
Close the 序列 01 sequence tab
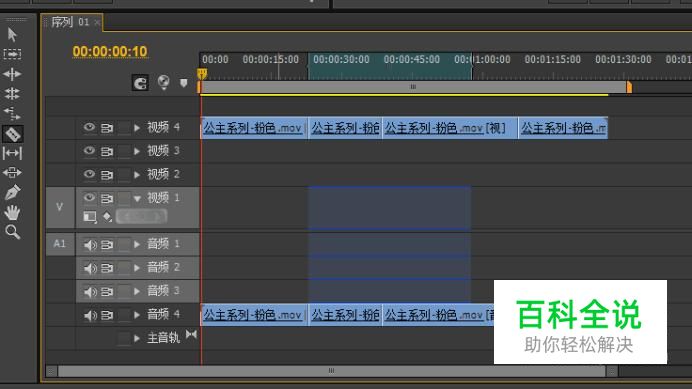click(x=97, y=22)
